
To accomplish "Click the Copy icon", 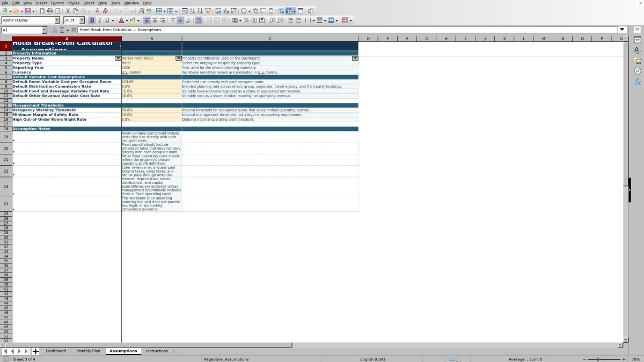I will [76, 11].
